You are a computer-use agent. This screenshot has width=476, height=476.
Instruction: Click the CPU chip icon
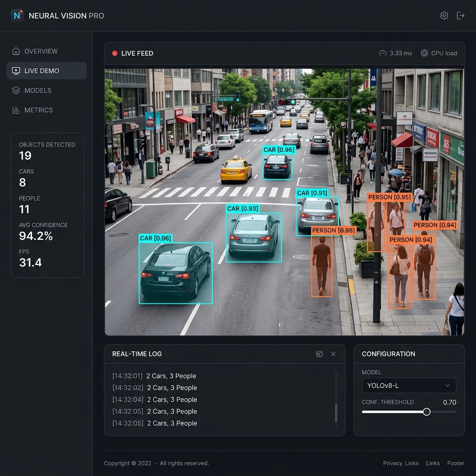[424, 53]
